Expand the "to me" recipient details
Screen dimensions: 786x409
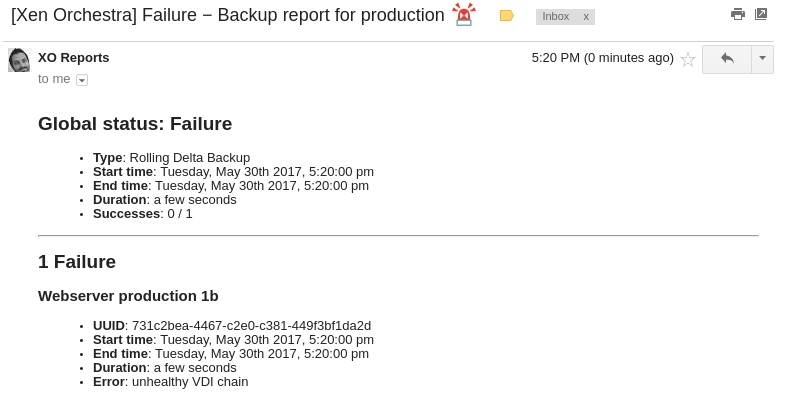point(82,80)
